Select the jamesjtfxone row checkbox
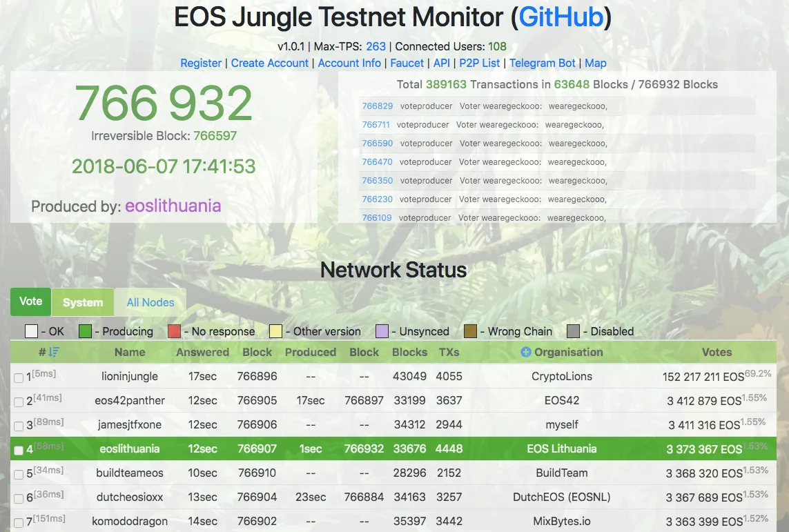Image resolution: width=789 pixels, height=532 pixels. (19, 426)
